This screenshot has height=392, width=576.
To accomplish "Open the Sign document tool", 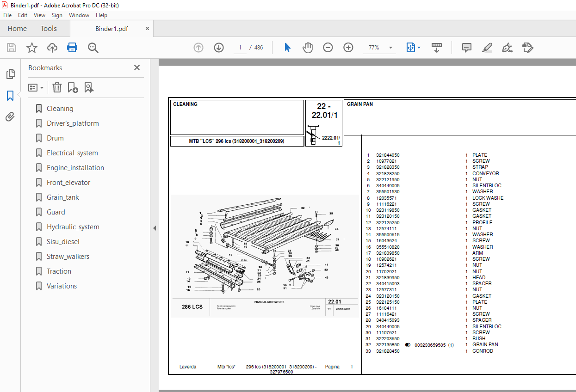I will coord(508,48).
